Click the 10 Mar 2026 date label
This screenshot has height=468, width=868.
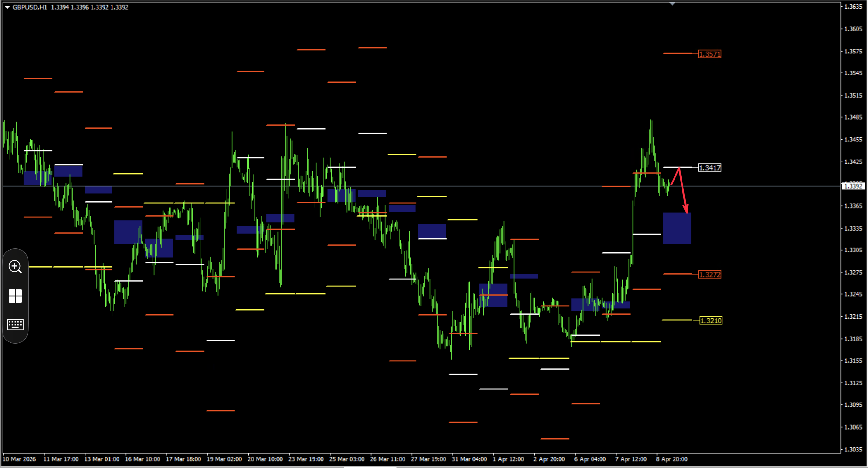tap(19, 459)
